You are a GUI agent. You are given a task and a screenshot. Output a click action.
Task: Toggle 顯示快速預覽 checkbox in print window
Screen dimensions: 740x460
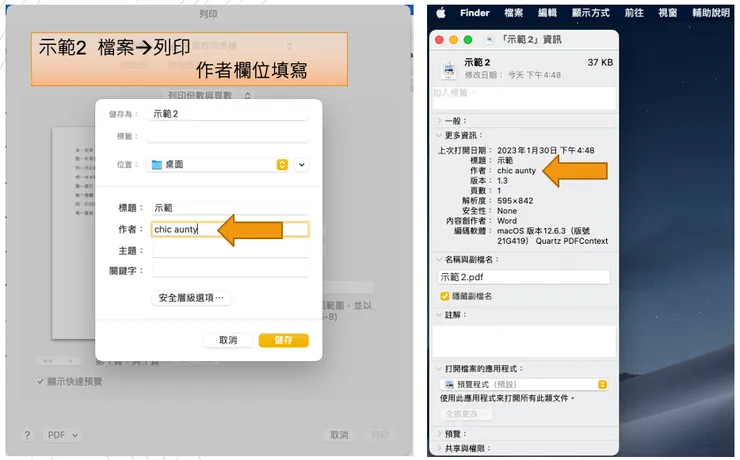pos(41,381)
